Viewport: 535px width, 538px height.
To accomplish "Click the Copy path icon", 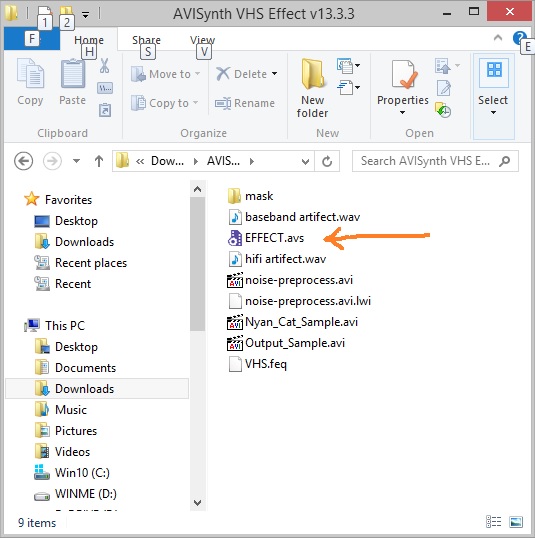I will (x=105, y=88).
